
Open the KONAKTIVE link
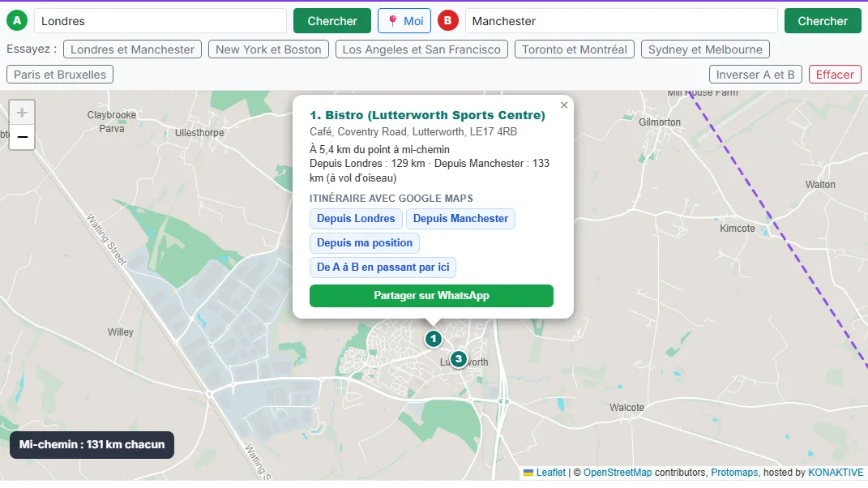836,473
